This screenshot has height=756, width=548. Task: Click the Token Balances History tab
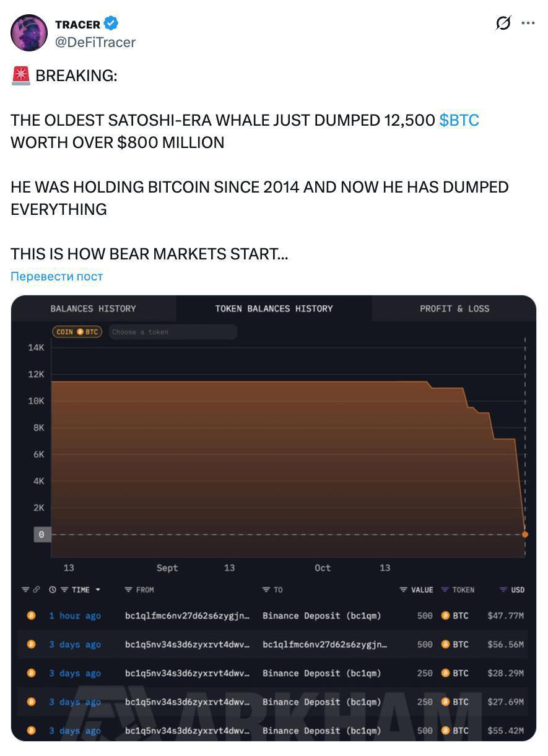pyautogui.click(x=274, y=308)
